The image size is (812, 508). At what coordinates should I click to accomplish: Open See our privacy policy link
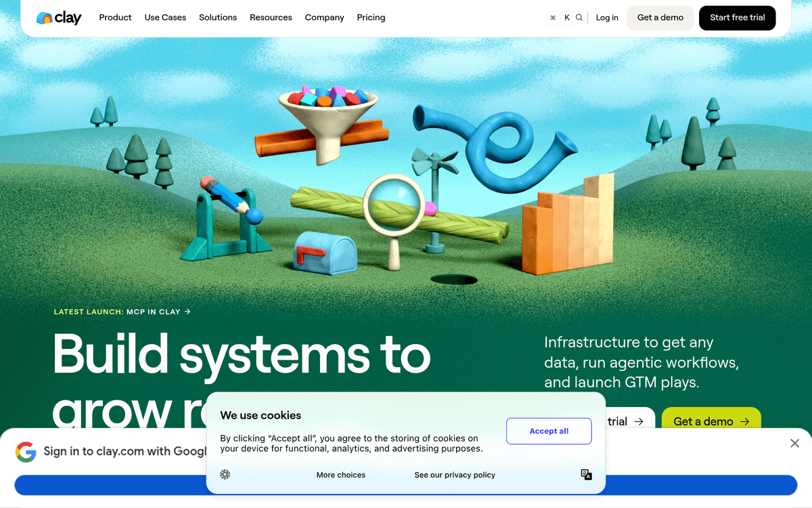click(x=455, y=475)
